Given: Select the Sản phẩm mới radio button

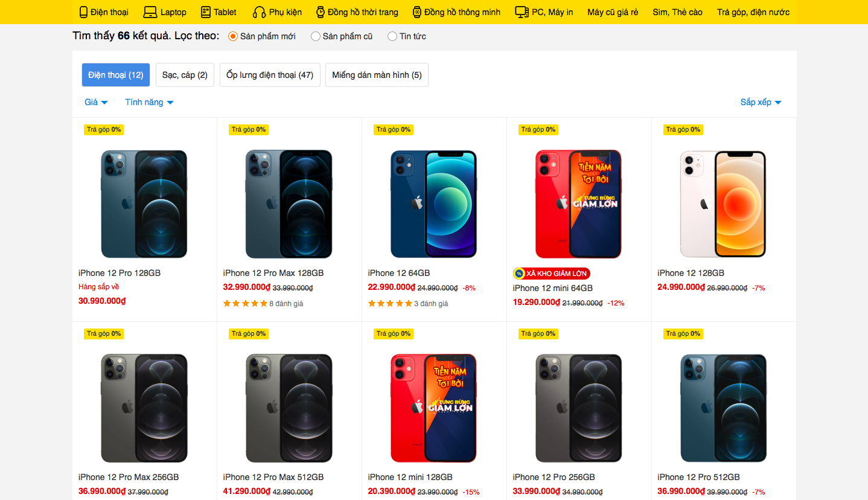Looking at the screenshot, I should click(233, 36).
